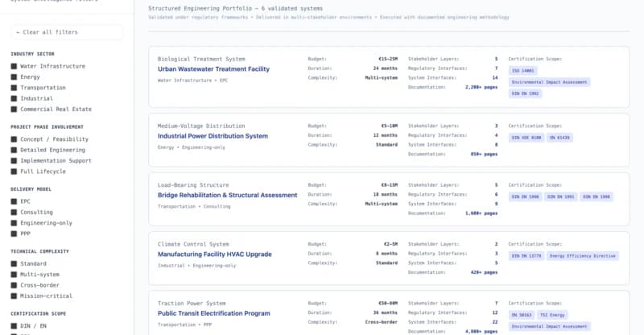Click the Energy Efficiency Directive tag
The height and width of the screenshot is (335, 644).
click(x=583, y=256)
